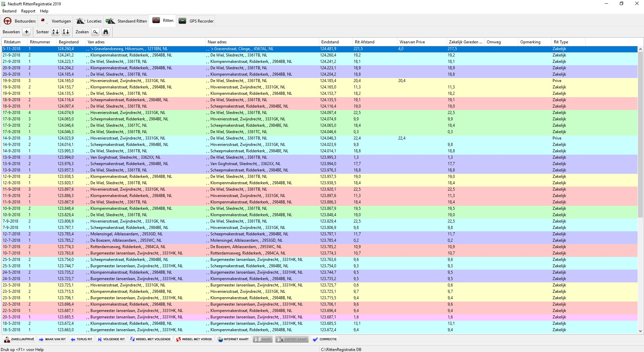Click the Beginstand column header
644x352 pixels.
pos(71,42)
